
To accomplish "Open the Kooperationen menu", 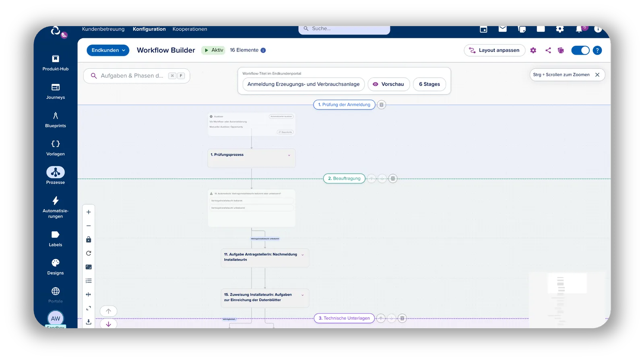I will (x=190, y=29).
